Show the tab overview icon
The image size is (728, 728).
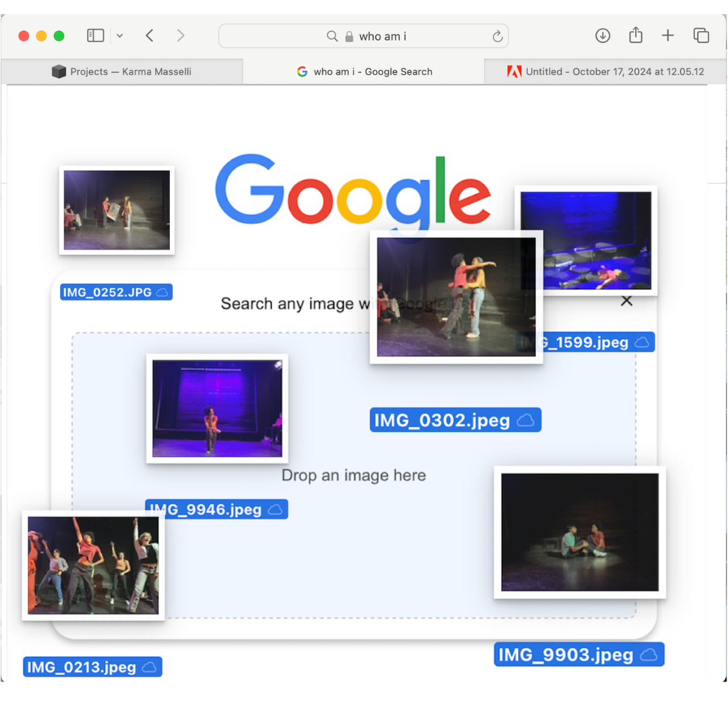[701, 36]
